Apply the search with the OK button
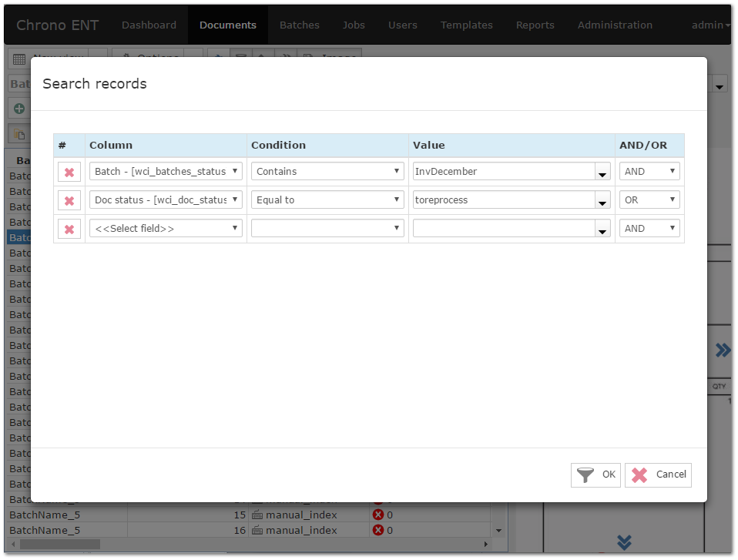This screenshot has height=560, width=738. (x=595, y=474)
